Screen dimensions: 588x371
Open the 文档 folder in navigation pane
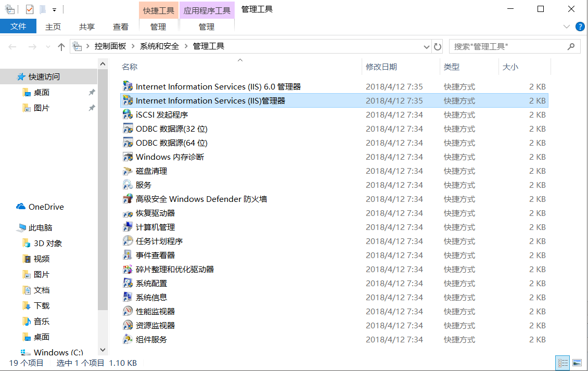click(x=41, y=290)
